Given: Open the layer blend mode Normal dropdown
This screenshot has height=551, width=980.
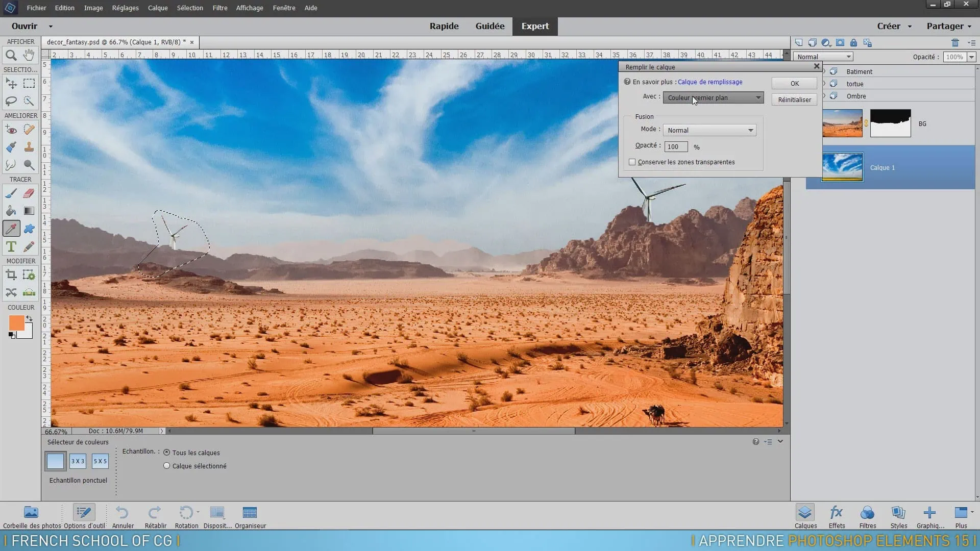Looking at the screenshot, I should tap(823, 57).
